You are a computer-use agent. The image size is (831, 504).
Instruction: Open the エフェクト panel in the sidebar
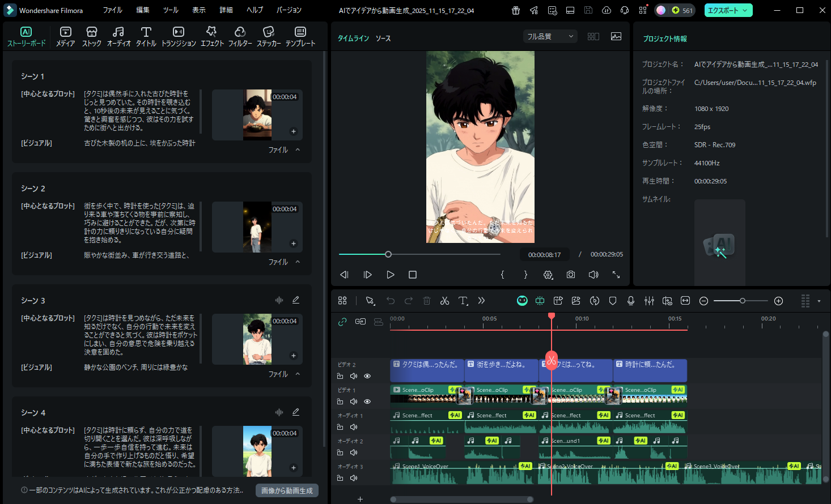pyautogui.click(x=211, y=35)
